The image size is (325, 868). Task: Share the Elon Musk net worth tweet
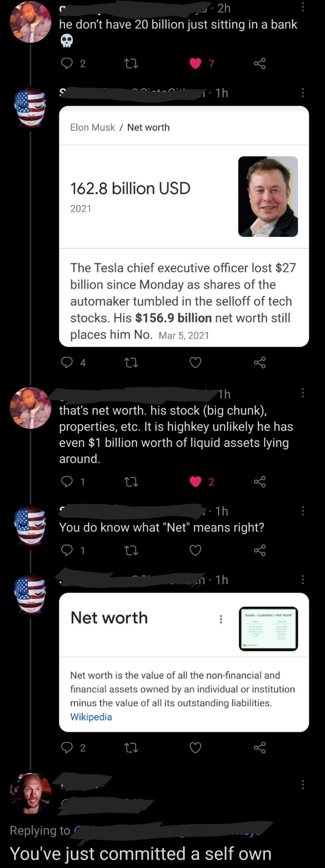[x=260, y=363]
